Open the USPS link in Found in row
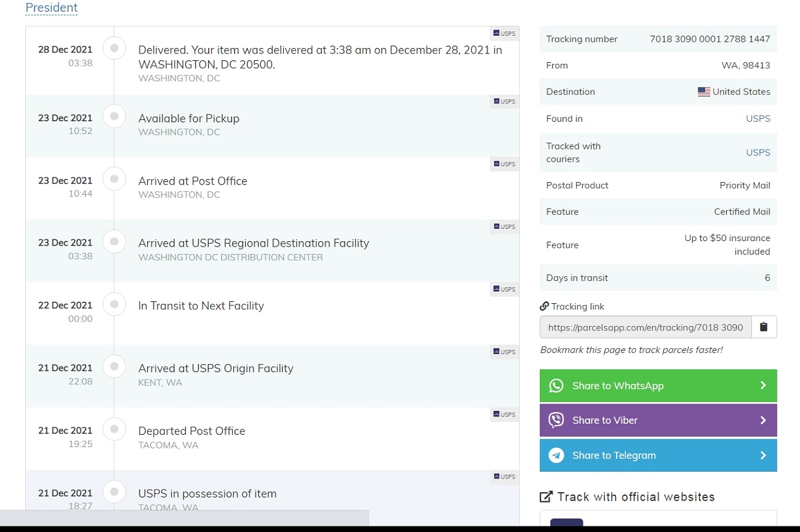The width and height of the screenshot is (800, 532). pyautogui.click(x=758, y=119)
